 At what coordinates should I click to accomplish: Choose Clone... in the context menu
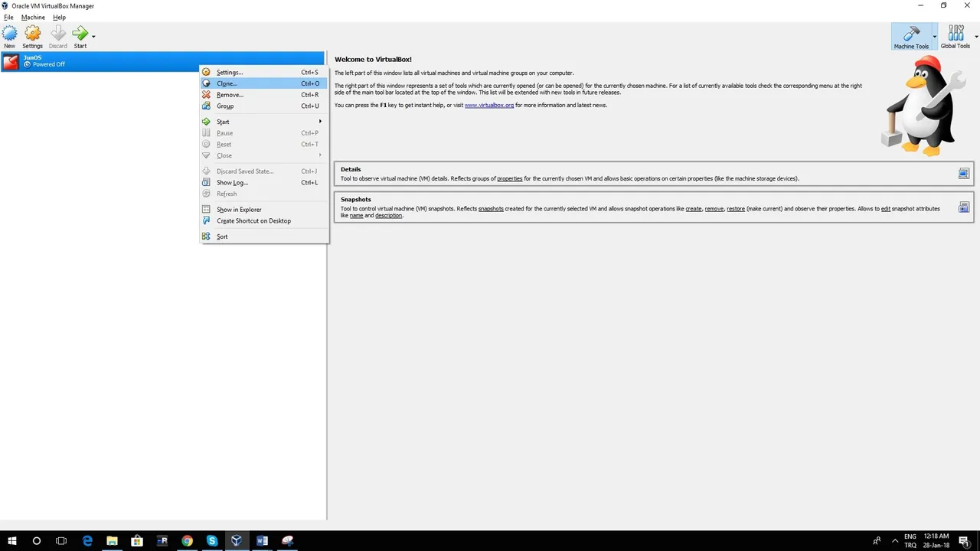click(x=264, y=83)
